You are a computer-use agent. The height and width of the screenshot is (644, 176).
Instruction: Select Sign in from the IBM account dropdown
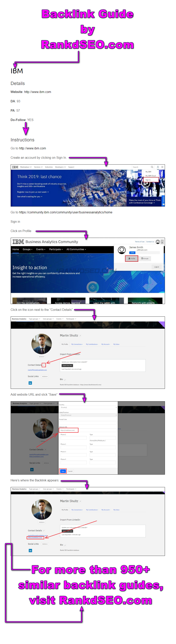tap(151, 180)
